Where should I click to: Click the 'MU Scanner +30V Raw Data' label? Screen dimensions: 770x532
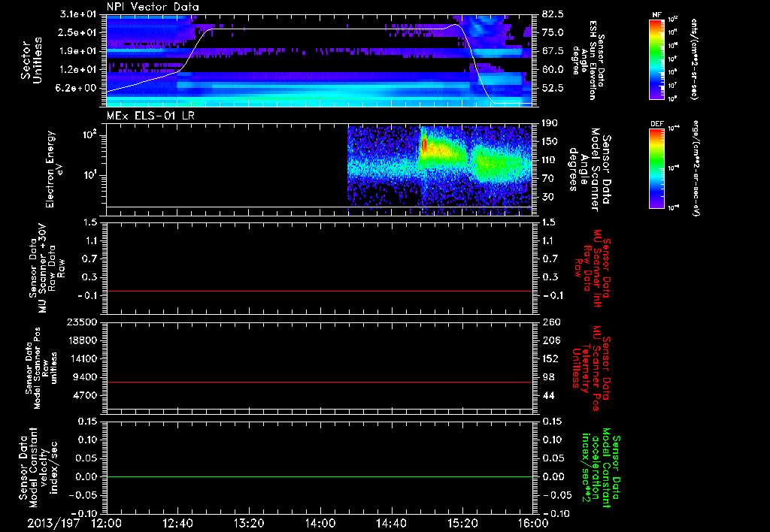(47, 268)
